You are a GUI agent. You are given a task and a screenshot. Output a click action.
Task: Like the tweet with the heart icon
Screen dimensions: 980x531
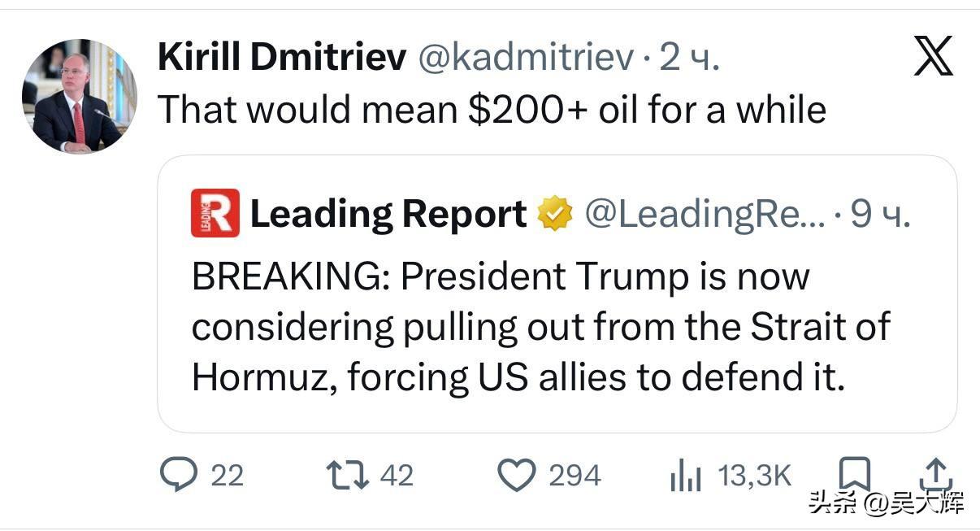coord(516,475)
